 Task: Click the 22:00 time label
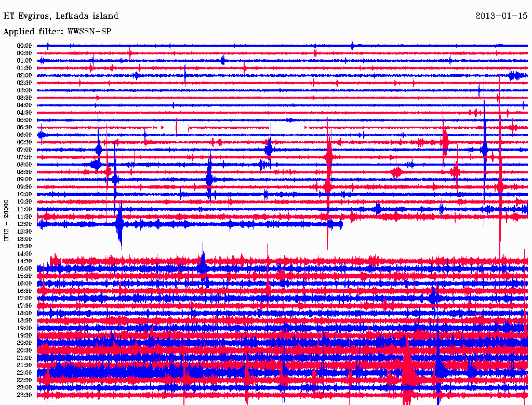pyautogui.click(x=24, y=373)
